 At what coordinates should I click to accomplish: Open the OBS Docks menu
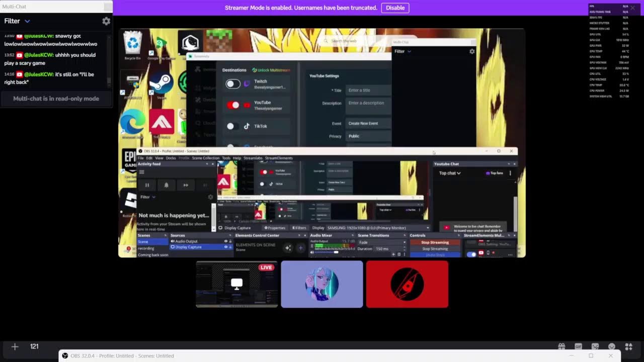pos(171,158)
